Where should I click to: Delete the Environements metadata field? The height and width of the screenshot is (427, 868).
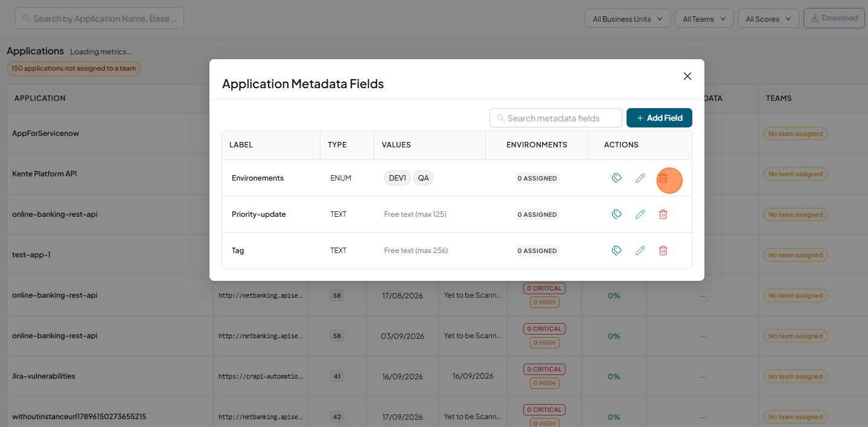tap(663, 178)
